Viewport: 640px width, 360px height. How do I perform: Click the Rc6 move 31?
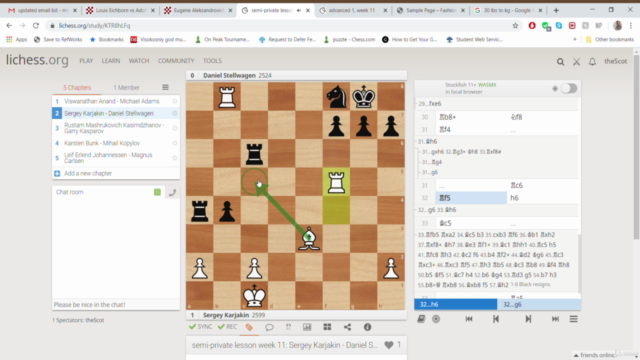[x=542, y=185]
